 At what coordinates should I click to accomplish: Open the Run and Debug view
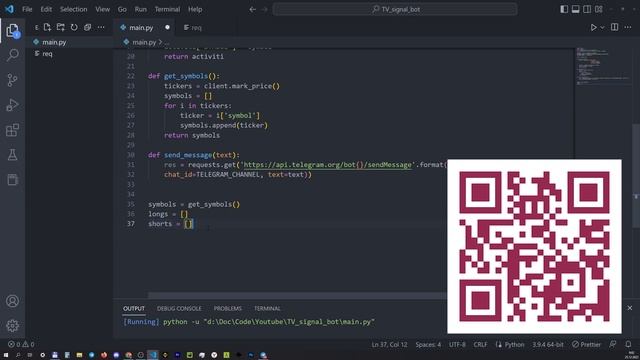[x=13, y=105]
